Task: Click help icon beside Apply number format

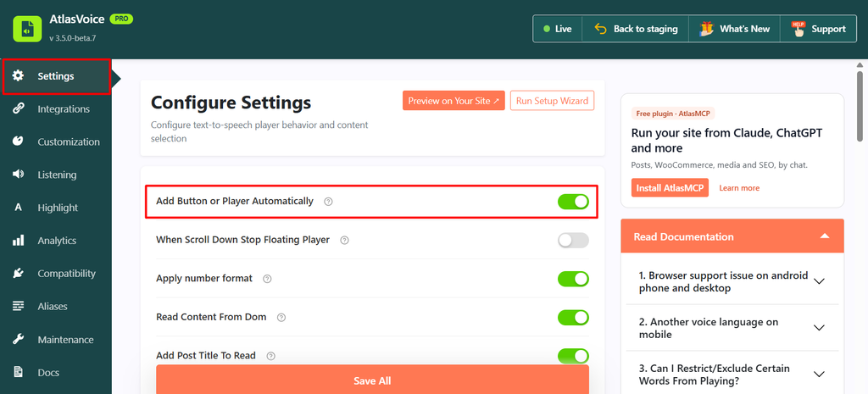Action: pos(267,279)
